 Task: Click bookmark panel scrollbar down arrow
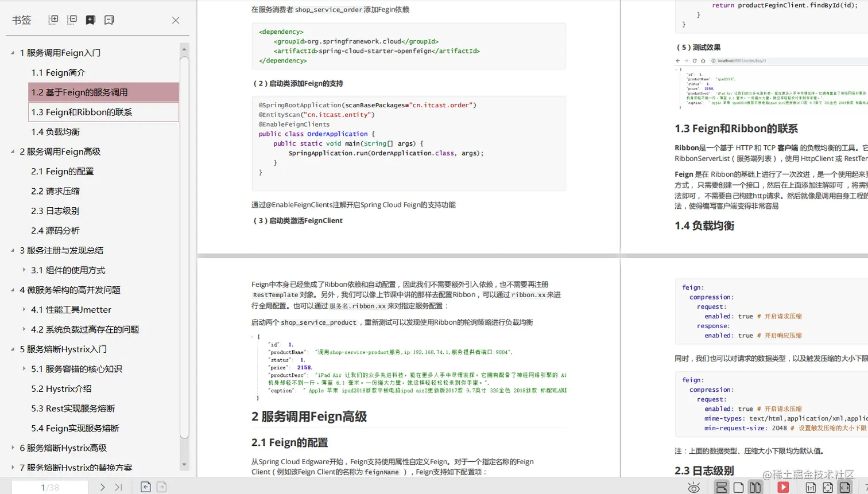[184, 465]
